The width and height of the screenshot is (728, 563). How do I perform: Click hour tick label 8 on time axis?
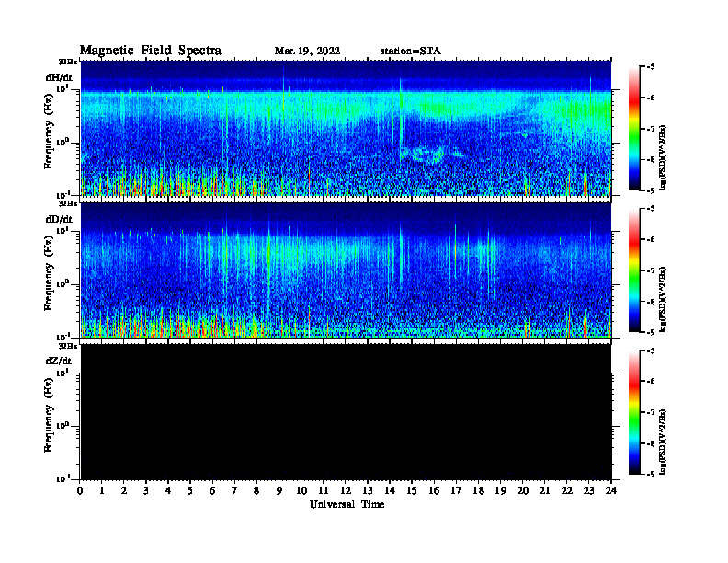click(256, 491)
